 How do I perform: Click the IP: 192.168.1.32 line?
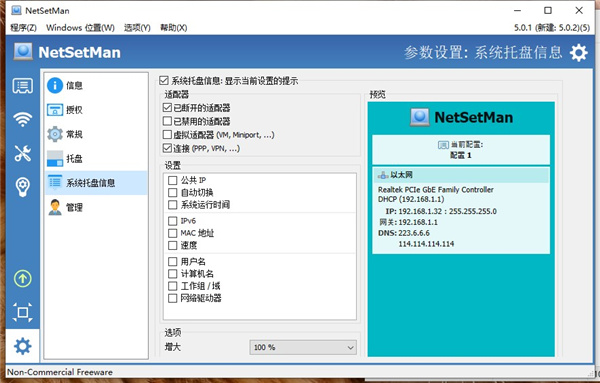[441, 211]
